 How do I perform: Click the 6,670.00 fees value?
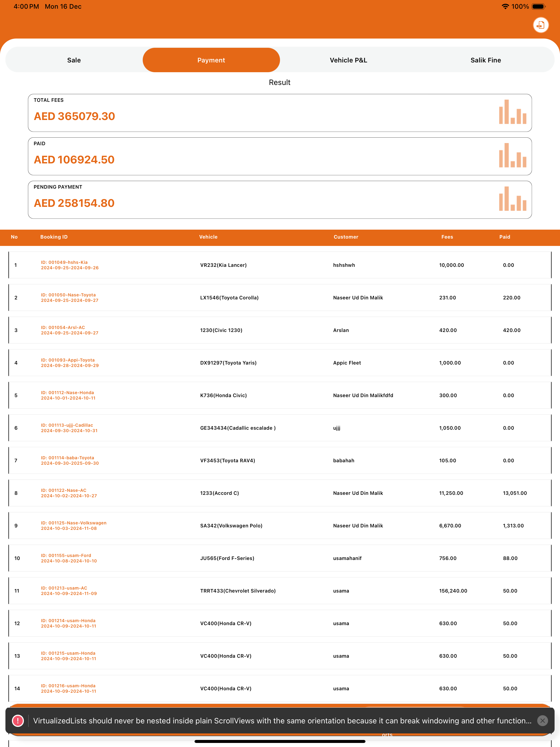(x=450, y=526)
